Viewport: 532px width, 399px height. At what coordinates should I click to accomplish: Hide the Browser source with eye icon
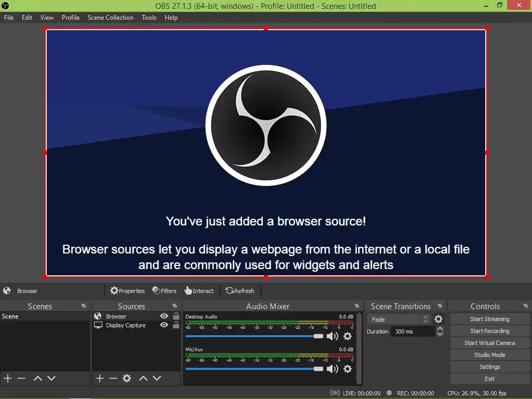pos(164,316)
